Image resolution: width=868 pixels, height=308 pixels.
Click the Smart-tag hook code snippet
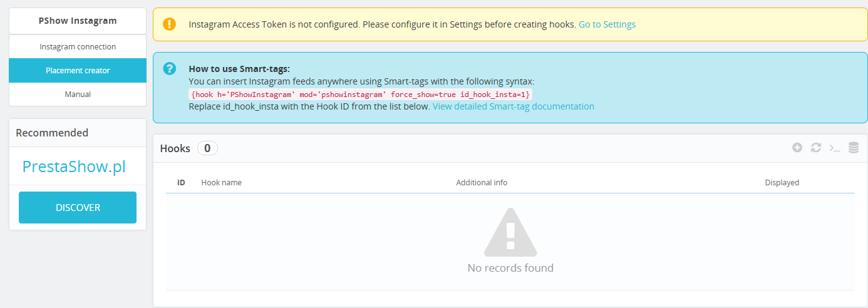pyautogui.click(x=360, y=95)
